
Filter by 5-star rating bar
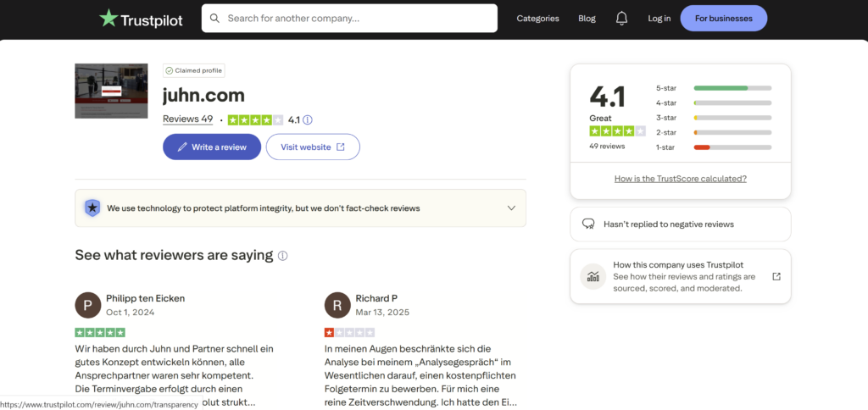pyautogui.click(x=714, y=88)
